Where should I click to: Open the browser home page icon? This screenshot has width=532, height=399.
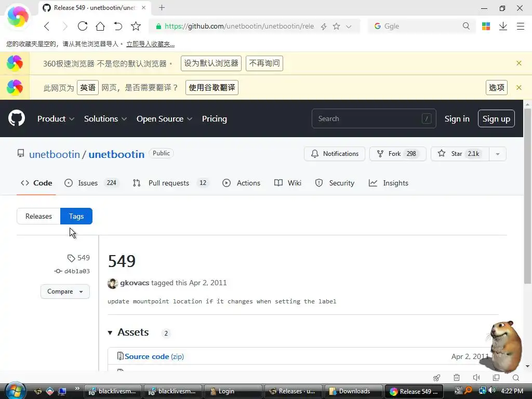(100, 26)
